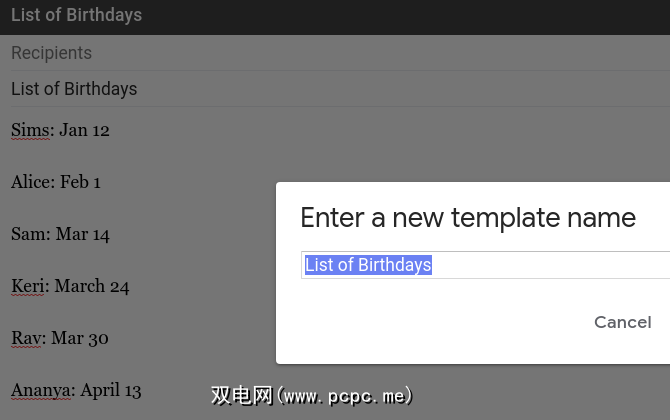
Task: Click the date Jan 12 in the message
Action: click(x=85, y=130)
